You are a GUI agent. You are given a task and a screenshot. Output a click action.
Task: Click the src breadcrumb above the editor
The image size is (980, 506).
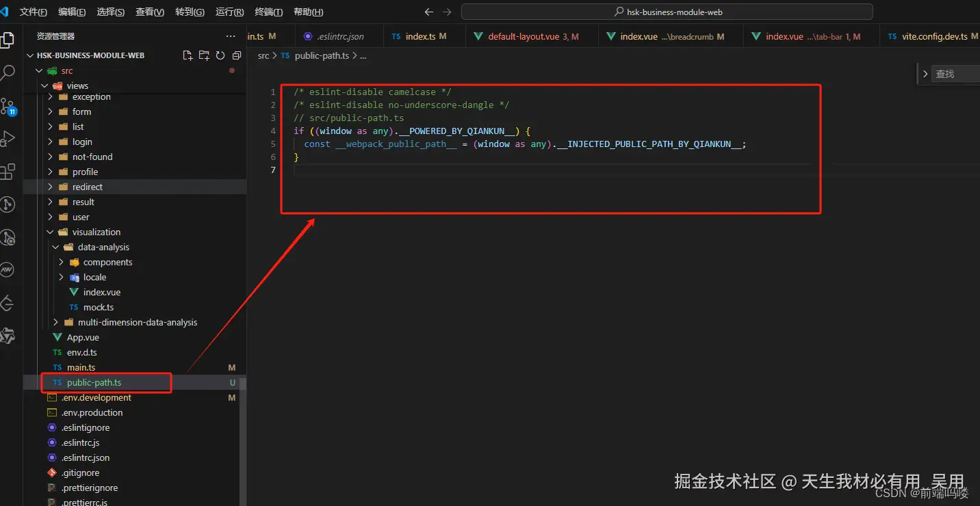point(262,55)
